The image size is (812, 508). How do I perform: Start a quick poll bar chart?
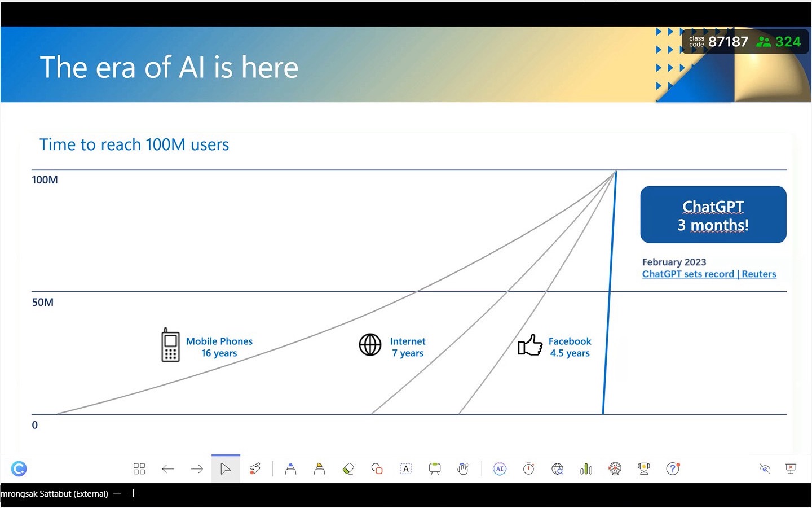point(586,468)
